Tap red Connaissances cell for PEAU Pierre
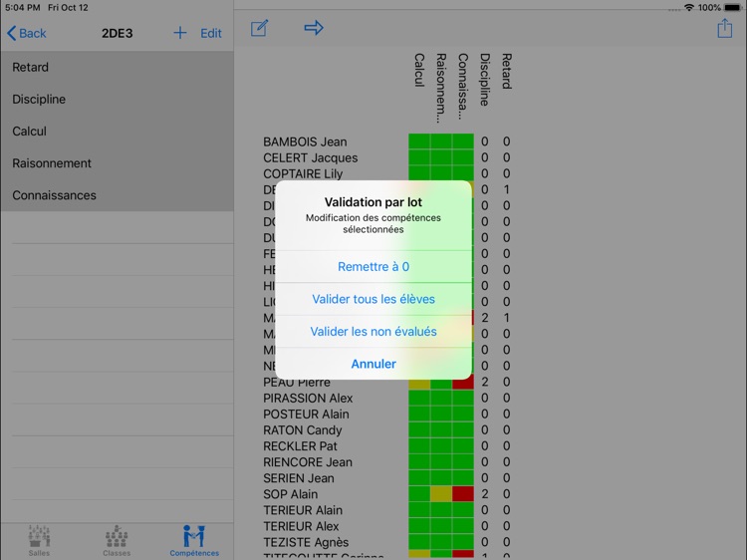This screenshot has width=747, height=560. click(x=463, y=383)
